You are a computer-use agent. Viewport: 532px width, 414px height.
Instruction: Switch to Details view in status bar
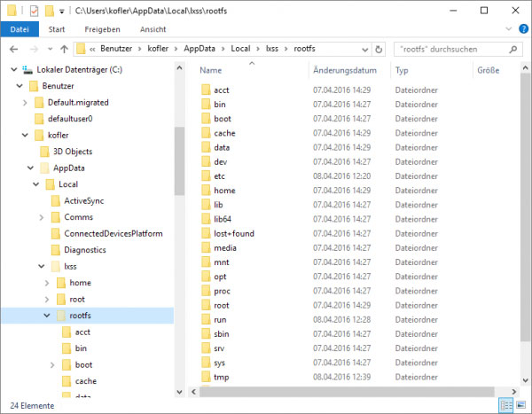point(506,405)
